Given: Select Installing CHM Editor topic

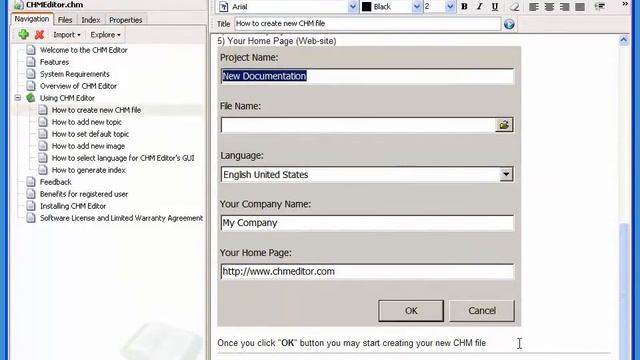Looking at the screenshot, I should [73, 206].
